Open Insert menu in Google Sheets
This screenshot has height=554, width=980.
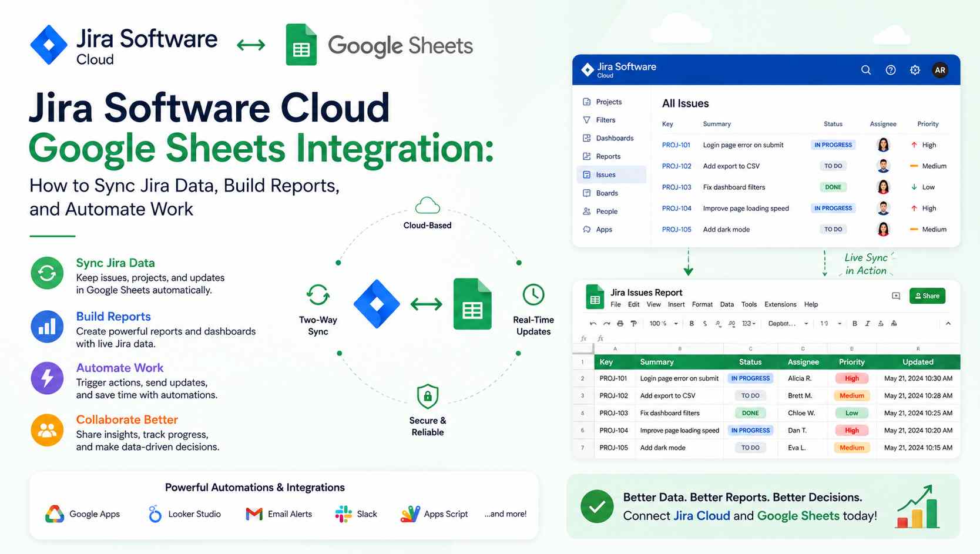coord(676,304)
